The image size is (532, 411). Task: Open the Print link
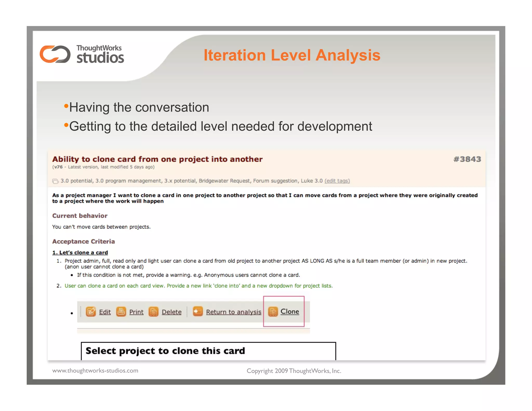click(x=136, y=312)
